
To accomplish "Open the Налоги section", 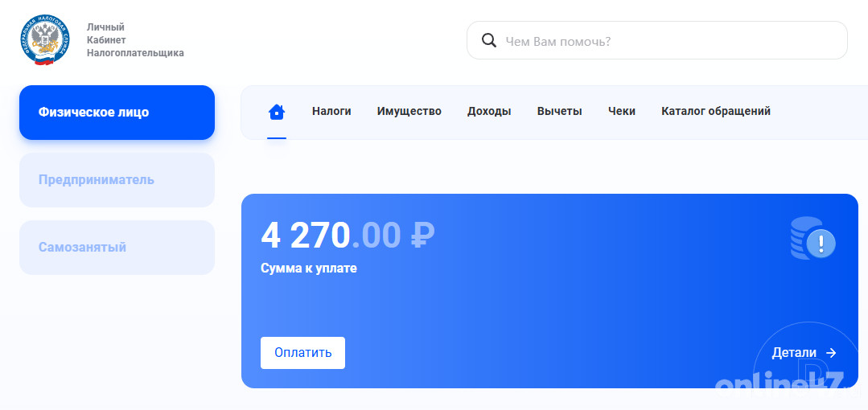I will pos(331,112).
